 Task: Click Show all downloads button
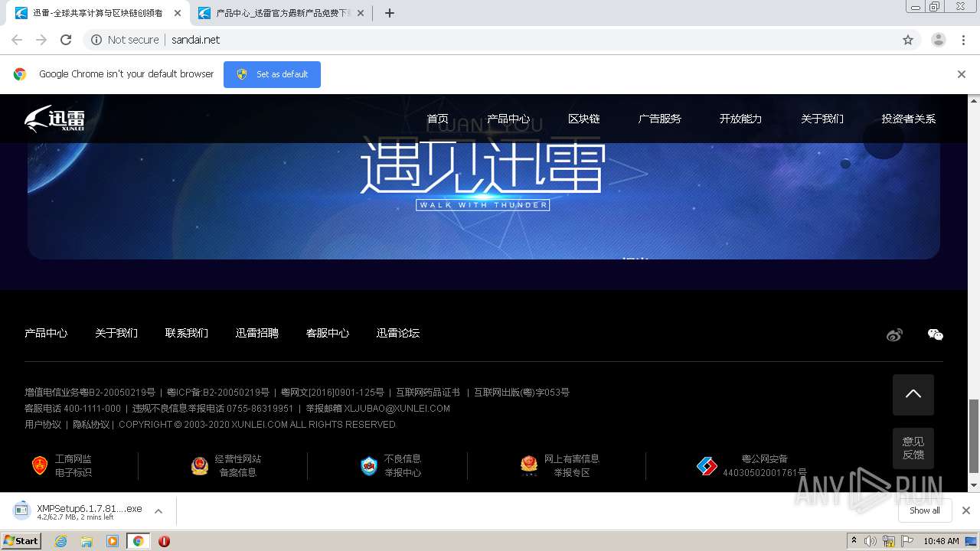click(925, 510)
